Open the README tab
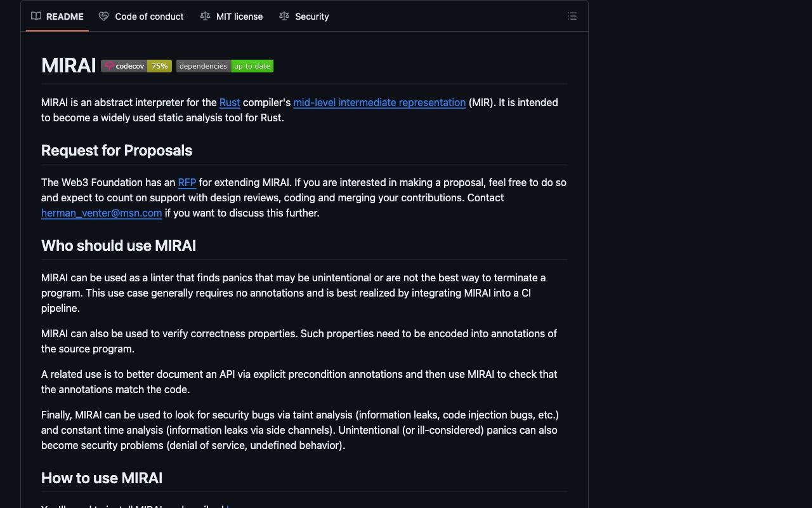The image size is (812, 508). [57, 17]
